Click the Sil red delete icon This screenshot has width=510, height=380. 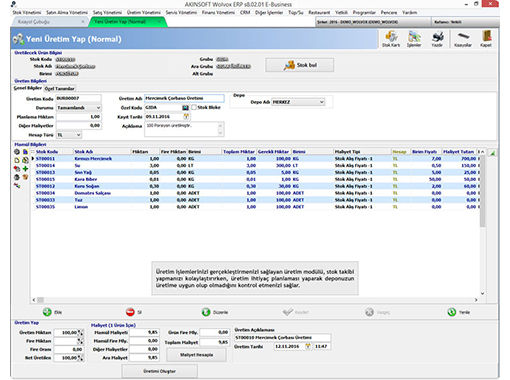point(130,312)
